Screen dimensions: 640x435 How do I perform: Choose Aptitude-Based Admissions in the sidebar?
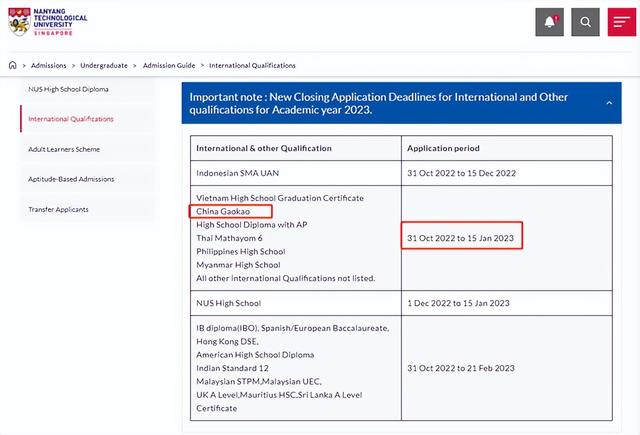click(x=71, y=179)
